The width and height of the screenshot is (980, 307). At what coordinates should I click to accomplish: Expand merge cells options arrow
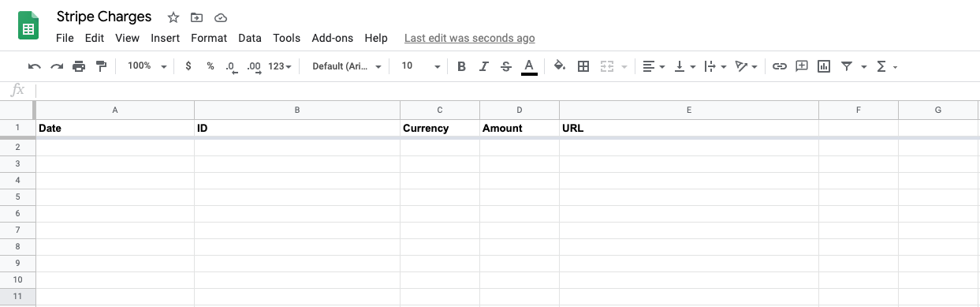pos(624,66)
